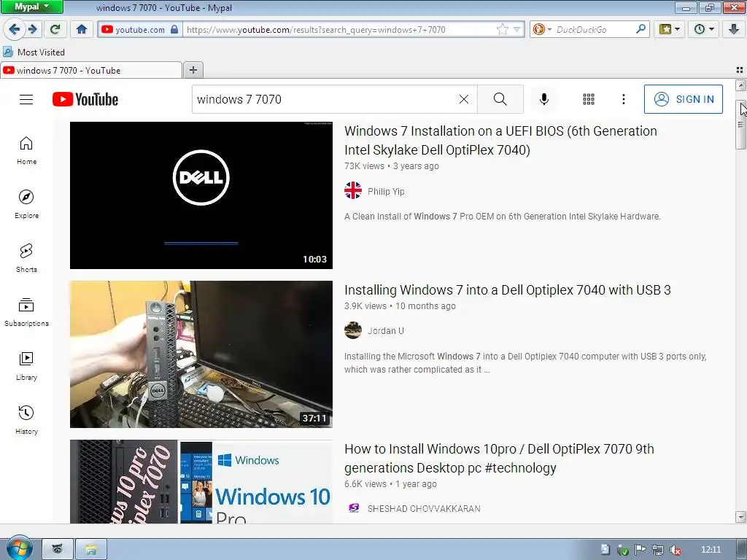Open SHESHAD CHOVVAKKARAN channel name

[x=424, y=508]
